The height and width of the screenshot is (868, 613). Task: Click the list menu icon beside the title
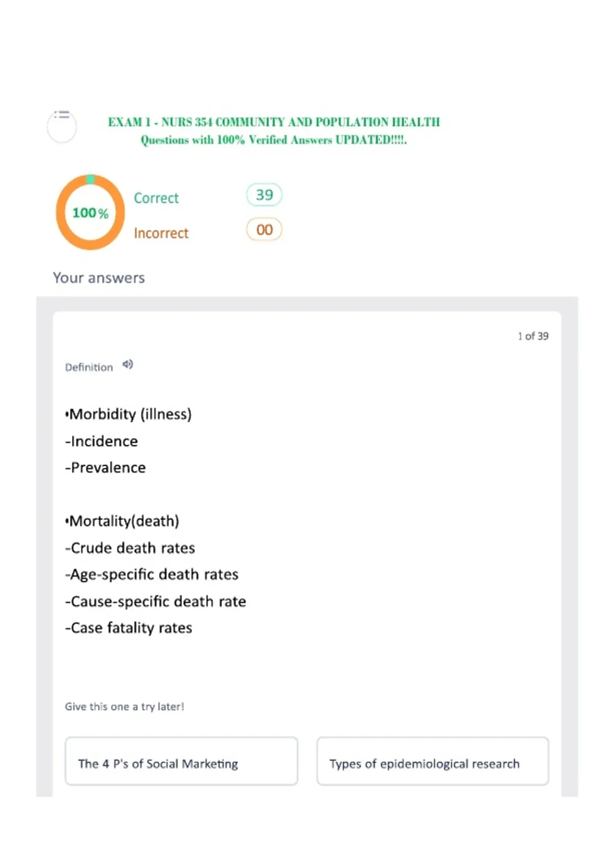pos(62,115)
